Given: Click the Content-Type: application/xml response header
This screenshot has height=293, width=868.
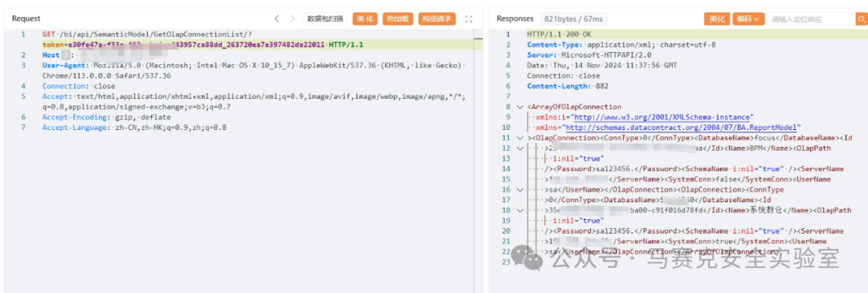Looking at the screenshot, I should [621, 44].
